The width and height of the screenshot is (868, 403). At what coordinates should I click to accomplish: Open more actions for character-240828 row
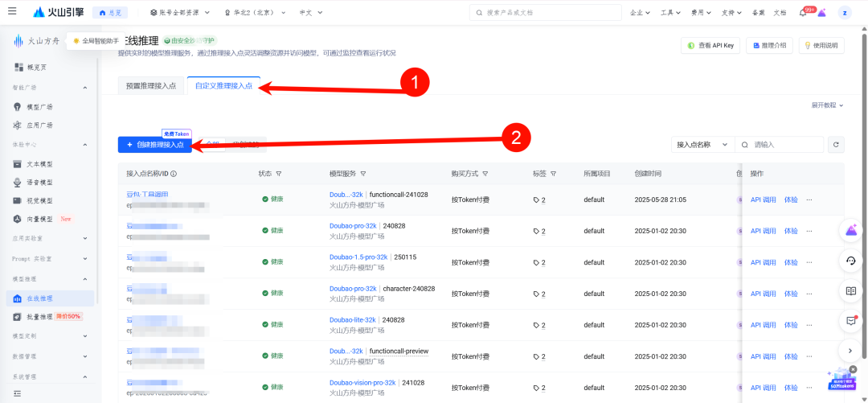pyautogui.click(x=809, y=294)
